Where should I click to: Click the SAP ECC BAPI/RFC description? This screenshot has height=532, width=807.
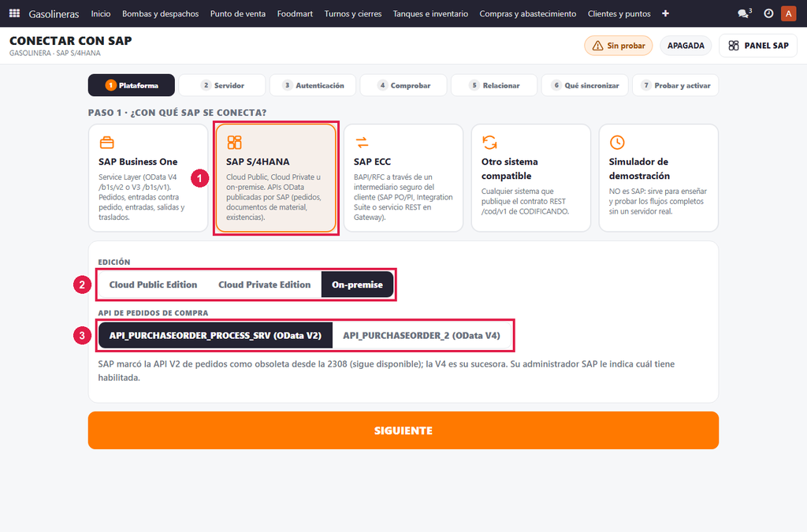(x=403, y=197)
